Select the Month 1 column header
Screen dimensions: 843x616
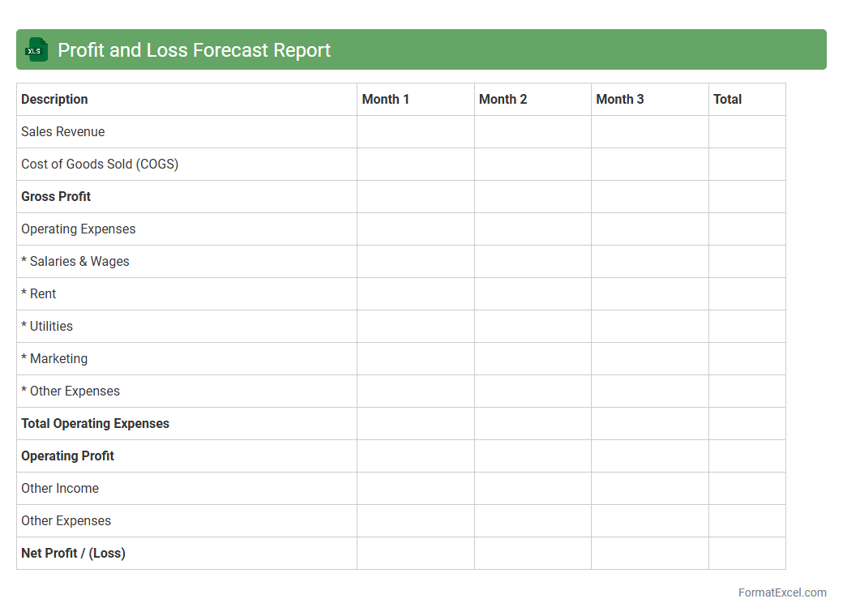tap(385, 99)
